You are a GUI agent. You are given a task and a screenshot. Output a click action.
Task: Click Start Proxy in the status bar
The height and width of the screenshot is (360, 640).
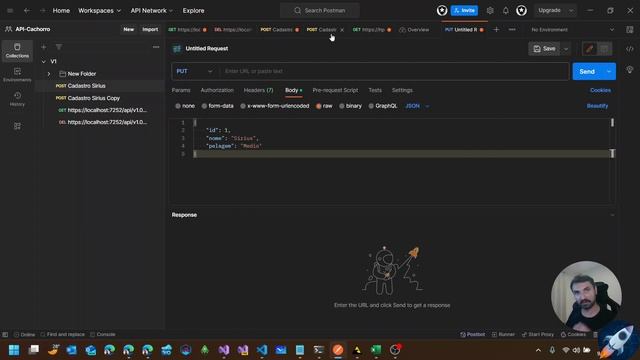point(538,335)
